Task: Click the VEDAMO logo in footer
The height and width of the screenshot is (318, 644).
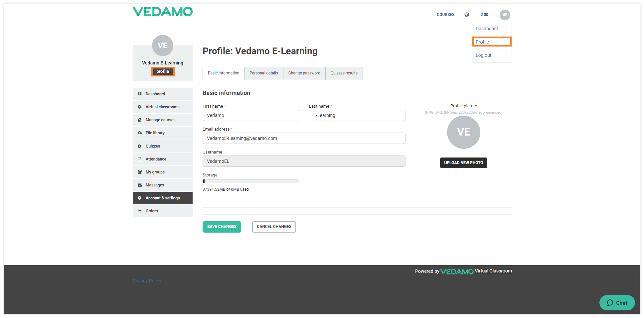Action: 457,271
